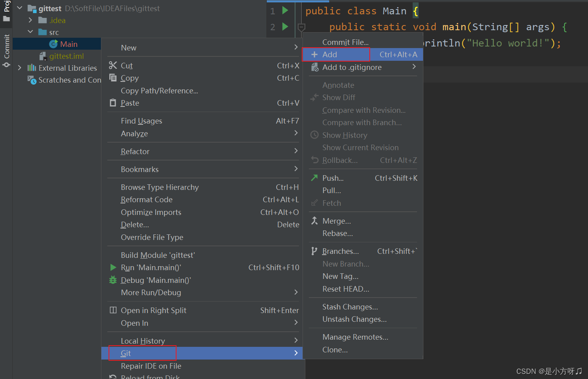Click the Fetch icon in Git submenu
The height and width of the screenshot is (379, 588).
coord(314,203)
